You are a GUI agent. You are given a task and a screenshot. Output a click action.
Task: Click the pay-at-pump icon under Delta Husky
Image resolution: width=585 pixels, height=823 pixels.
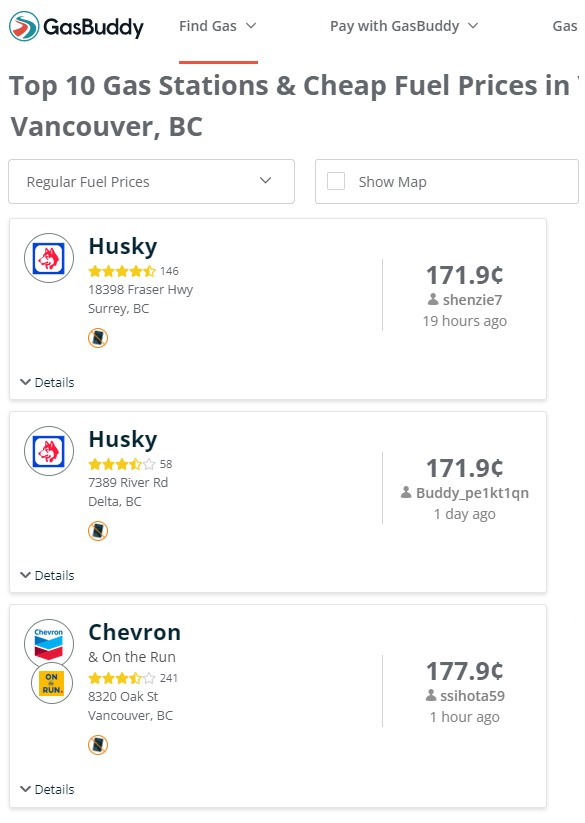click(x=98, y=531)
